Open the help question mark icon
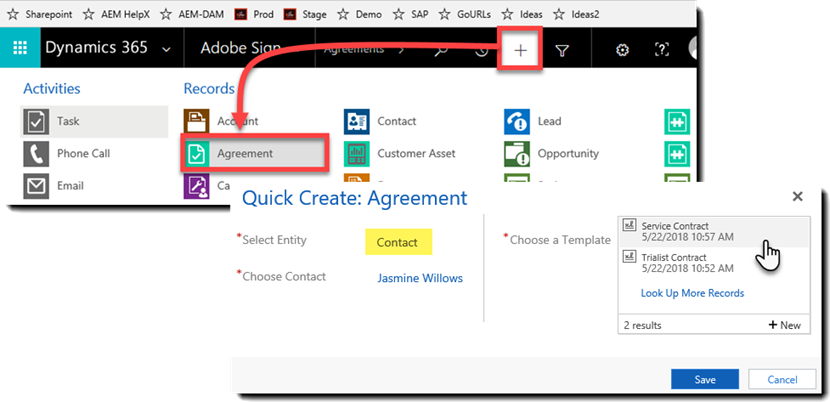830x402 pixels. [x=662, y=50]
